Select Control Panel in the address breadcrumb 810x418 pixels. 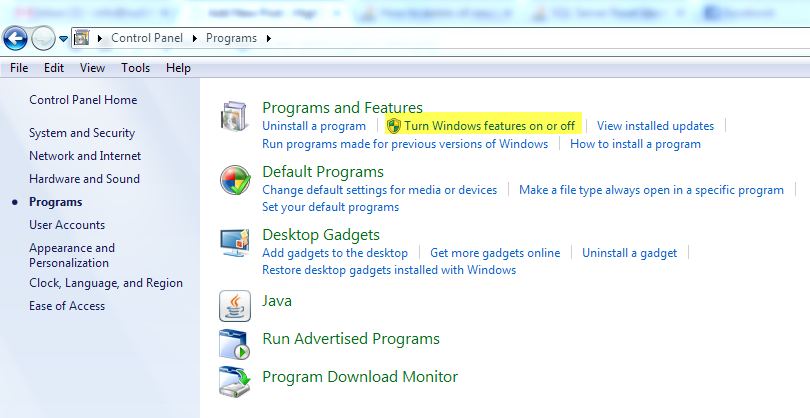pos(147,38)
